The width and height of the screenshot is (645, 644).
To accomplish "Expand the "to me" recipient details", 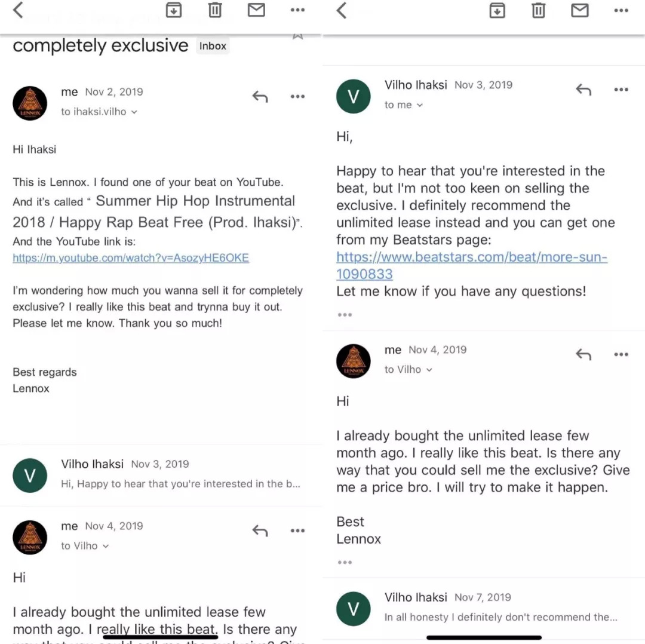I will [x=404, y=105].
